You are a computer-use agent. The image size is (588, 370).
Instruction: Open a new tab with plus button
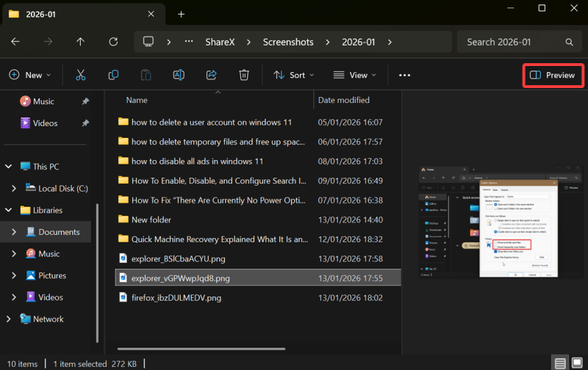[x=181, y=14]
